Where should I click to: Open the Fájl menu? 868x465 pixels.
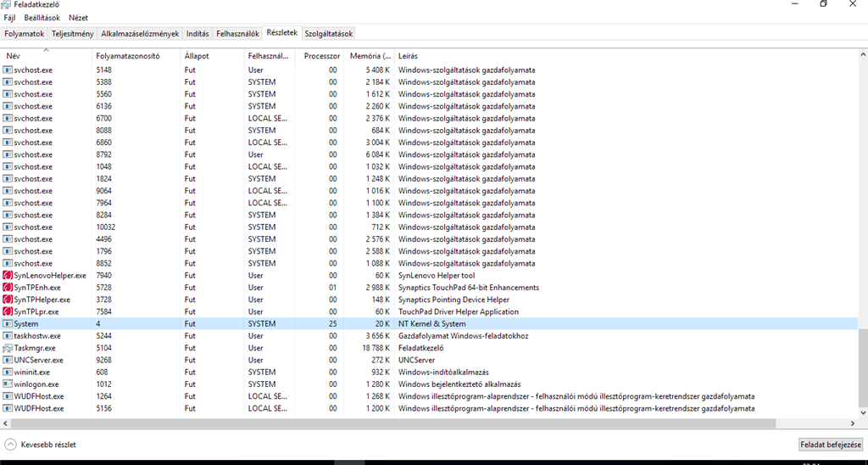coord(9,18)
